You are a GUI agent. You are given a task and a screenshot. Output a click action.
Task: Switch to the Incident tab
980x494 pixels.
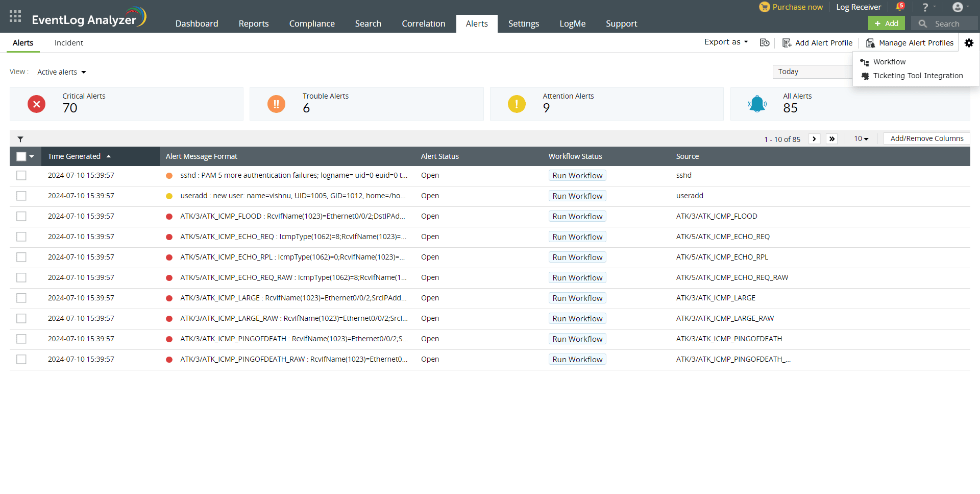click(x=68, y=43)
